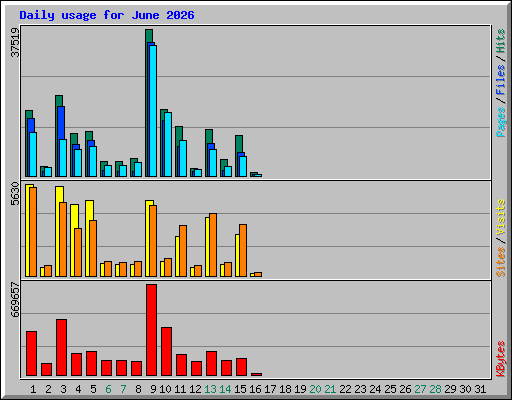The image size is (512, 400).
Task: Click day 29 on the x-axis
Action: (450, 389)
